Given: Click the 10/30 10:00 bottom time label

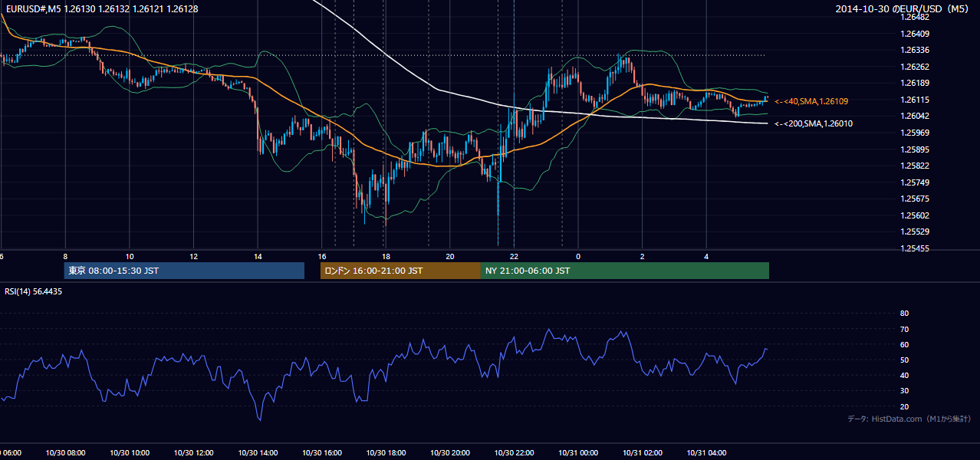Looking at the screenshot, I should pos(128,453).
